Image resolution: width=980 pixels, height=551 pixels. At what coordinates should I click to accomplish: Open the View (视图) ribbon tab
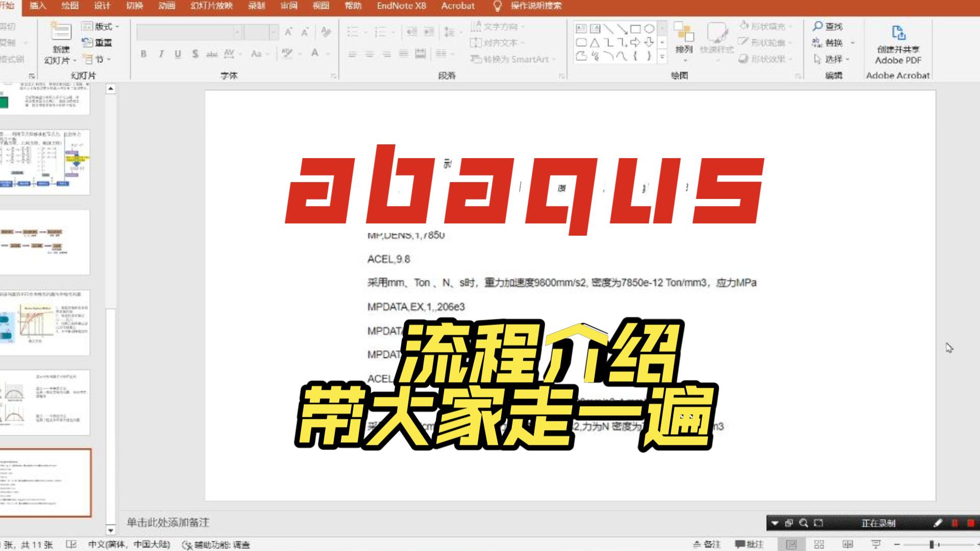[321, 6]
